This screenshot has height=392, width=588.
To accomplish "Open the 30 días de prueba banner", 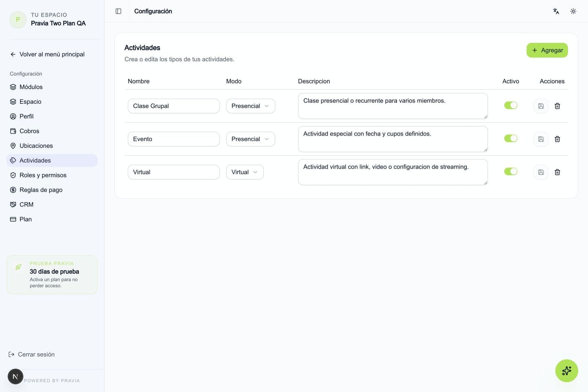I will (52, 275).
